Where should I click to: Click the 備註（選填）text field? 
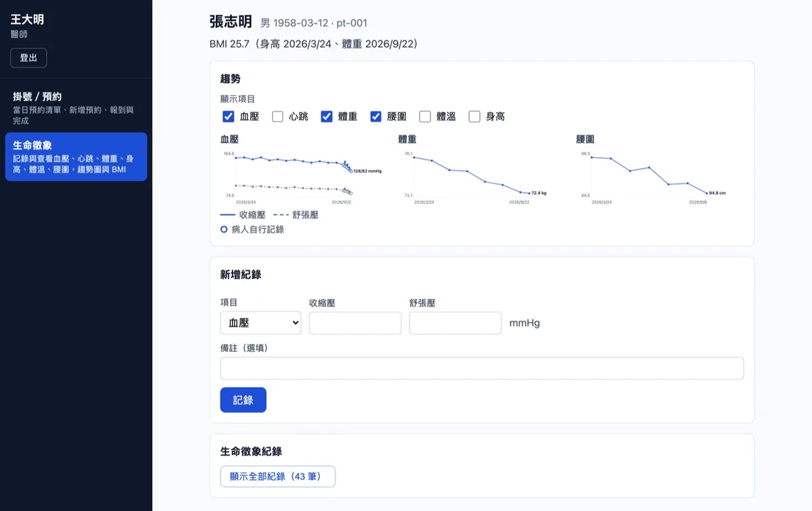[x=482, y=368]
